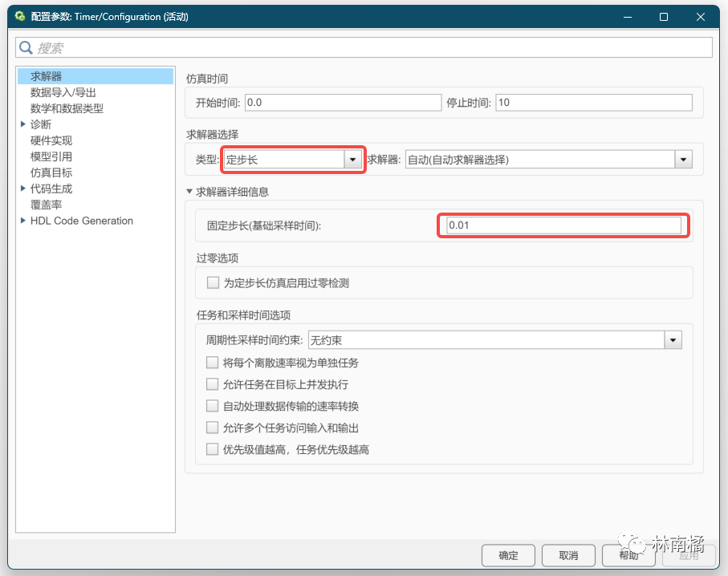This screenshot has height=576, width=728.
Task: Select 诊断 in the category tree
Action: 41,124
